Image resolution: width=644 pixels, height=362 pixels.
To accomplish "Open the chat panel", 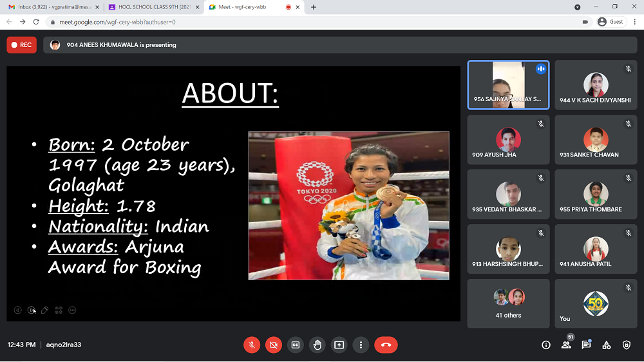I will [586, 345].
